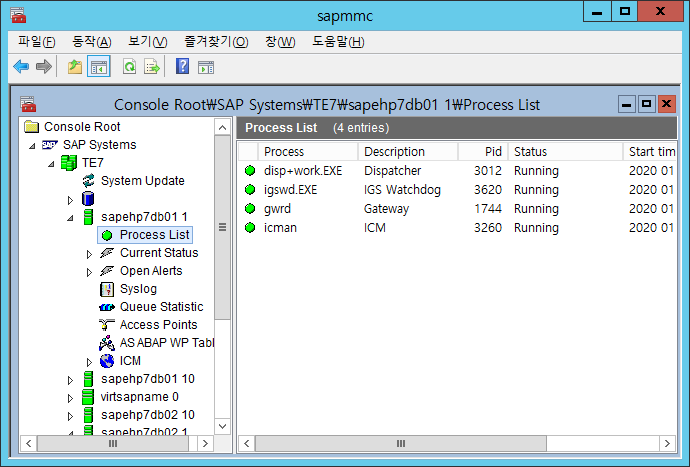Click the Current Status icon
Image resolution: width=690 pixels, height=467 pixels.
click(107, 253)
